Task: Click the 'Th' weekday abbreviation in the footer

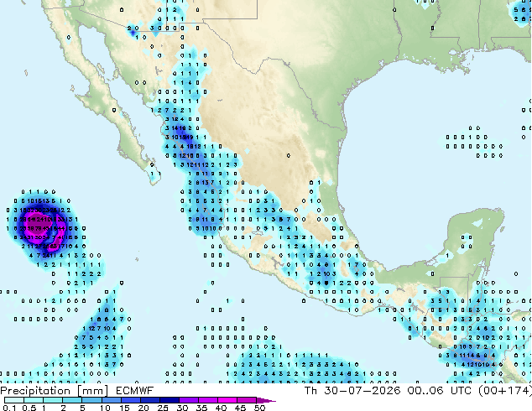Action: (x=310, y=391)
